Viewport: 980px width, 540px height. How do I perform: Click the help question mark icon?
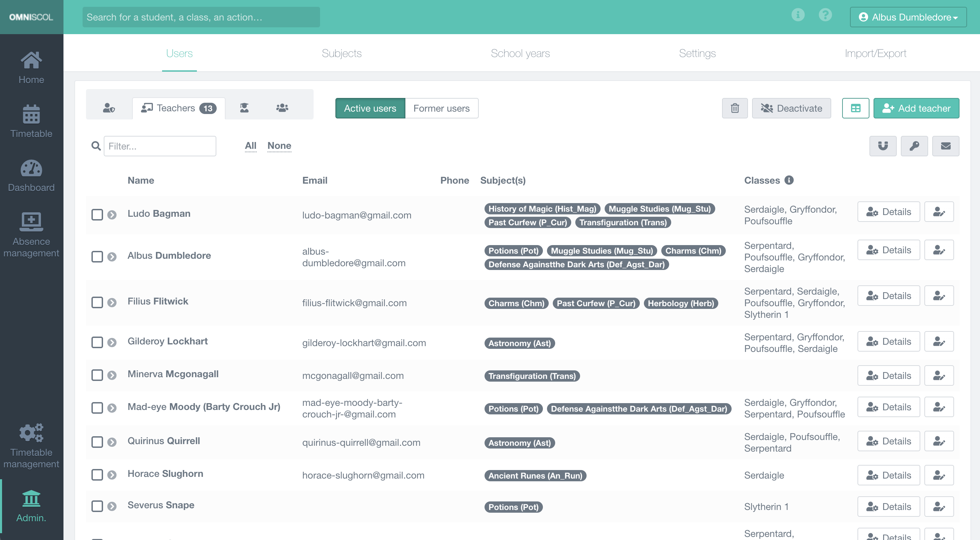coord(825,15)
